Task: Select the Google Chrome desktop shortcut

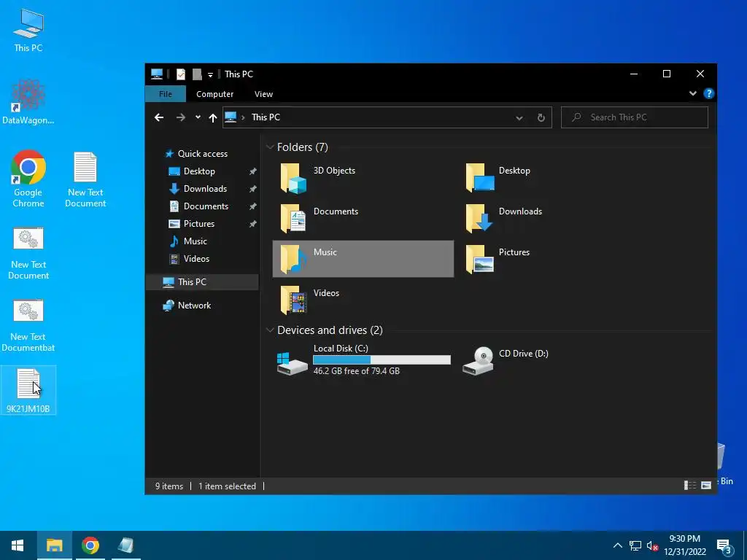Action: coord(28,179)
